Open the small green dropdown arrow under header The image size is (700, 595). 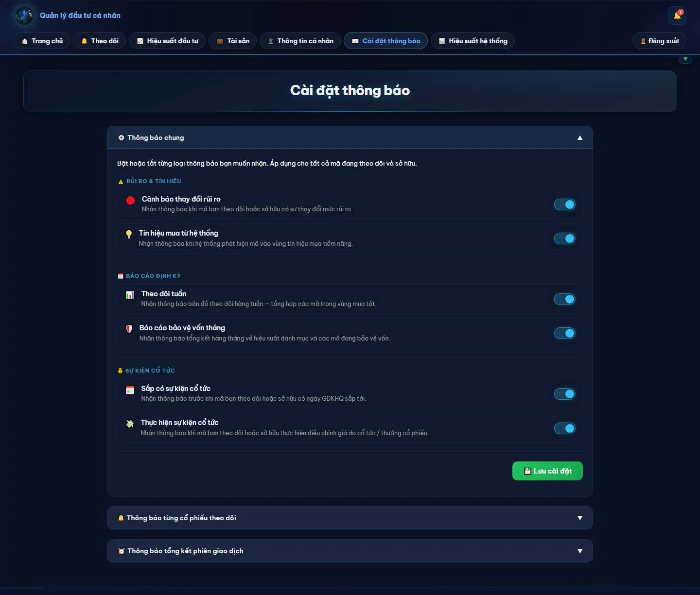click(685, 59)
